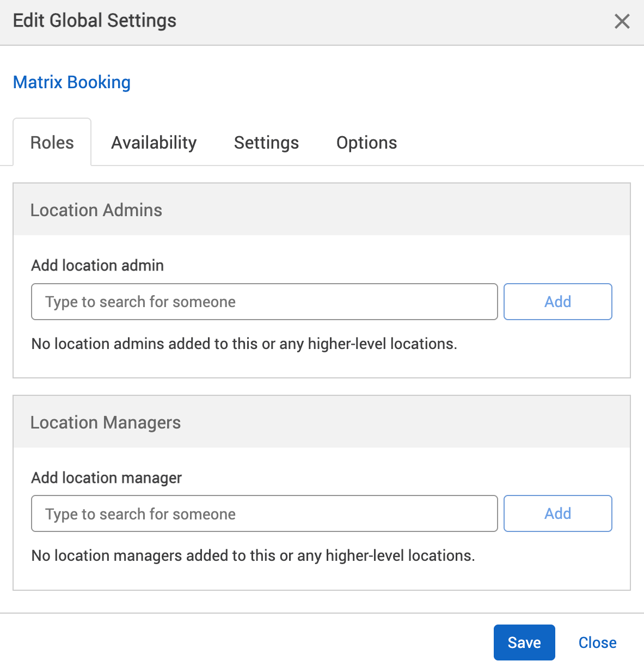Screen dimensions: 644x667
Task: Open the Matrix Booking link
Action: (x=71, y=82)
